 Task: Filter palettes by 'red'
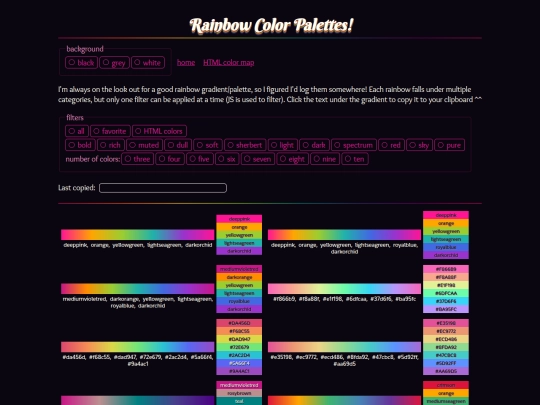(391, 145)
